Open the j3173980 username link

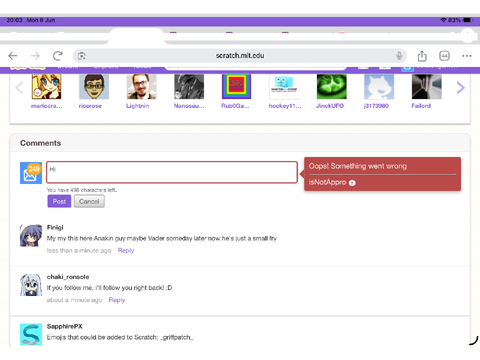(376, 106)
